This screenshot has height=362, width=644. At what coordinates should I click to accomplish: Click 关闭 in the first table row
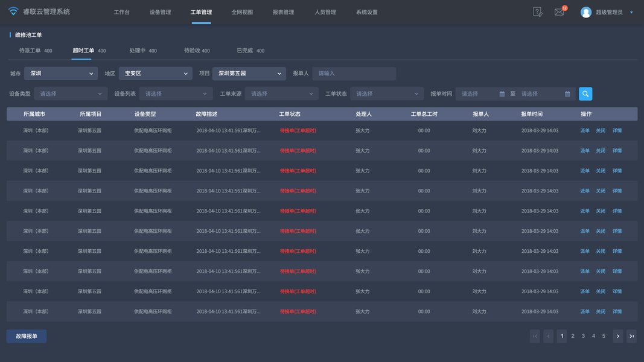click(601, 130)
